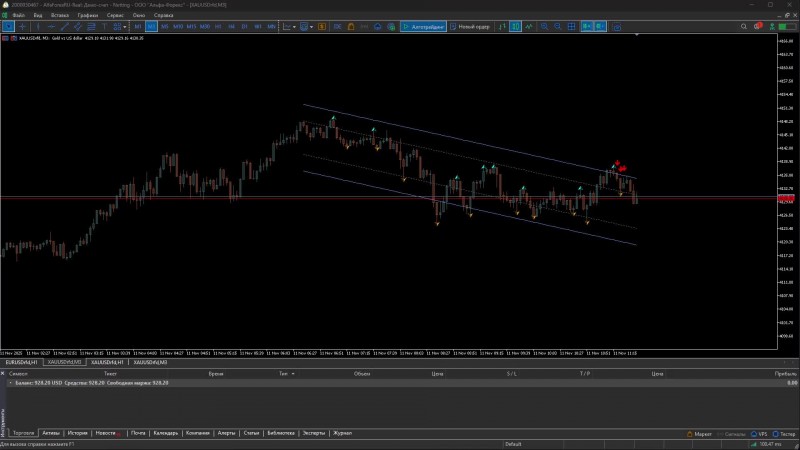Click the Autotrading button
The image size is (800, 450).
click(x=423, y=27)
